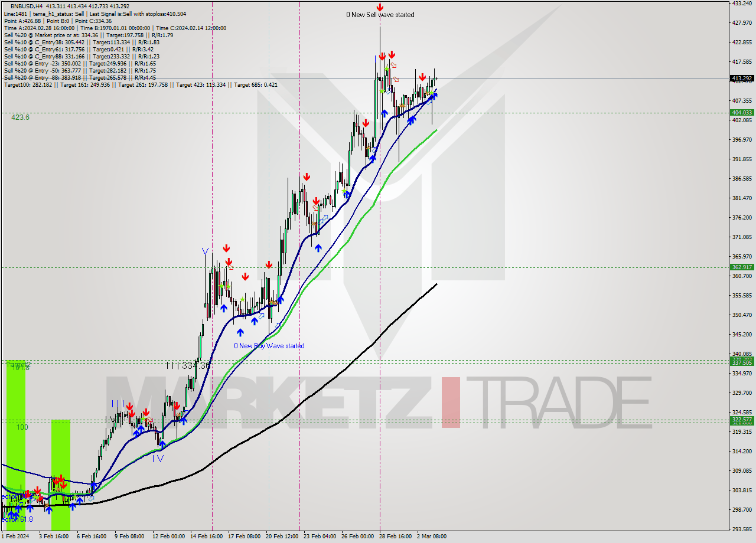Click the green '100' Fibonacci level label
The width and height of the screenshot is (756, 543).
pos(22,427)
